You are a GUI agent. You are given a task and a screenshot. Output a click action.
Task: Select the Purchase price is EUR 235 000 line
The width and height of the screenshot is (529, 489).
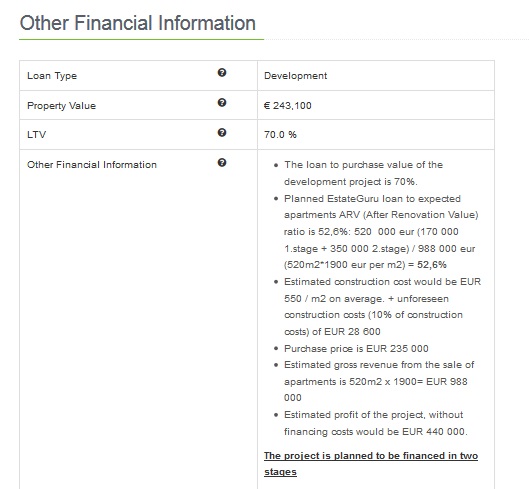point(356,349)
